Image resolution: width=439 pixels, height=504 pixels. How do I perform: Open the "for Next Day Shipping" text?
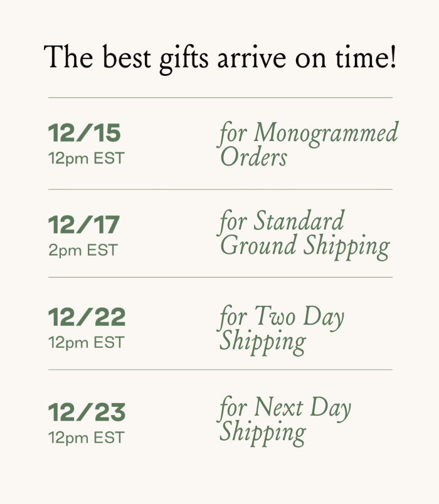pyautogui.click(x=284, y=421)
